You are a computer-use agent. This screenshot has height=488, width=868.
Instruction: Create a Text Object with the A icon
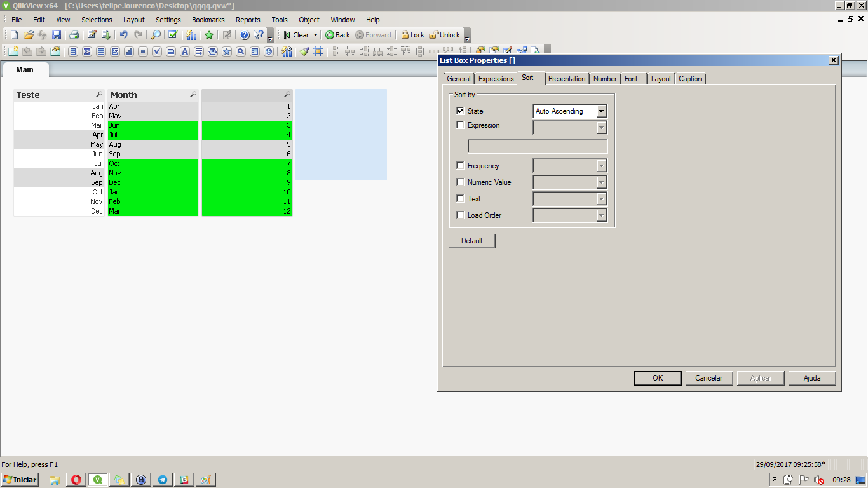pyautogui.click(x=185, y=51)
